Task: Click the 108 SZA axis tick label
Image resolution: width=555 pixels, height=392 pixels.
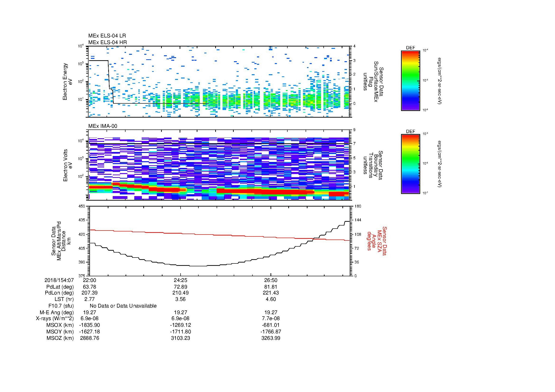Action: pyautogui.click(x=358, y=234)
